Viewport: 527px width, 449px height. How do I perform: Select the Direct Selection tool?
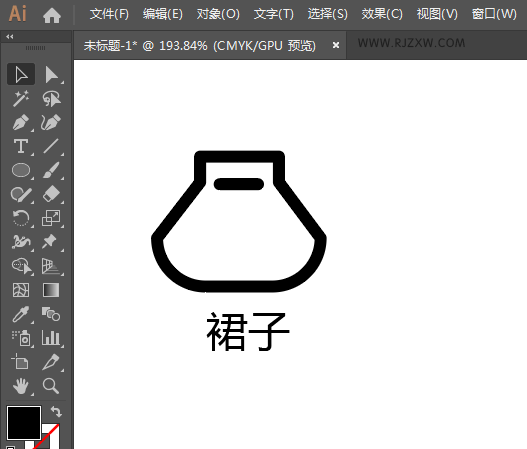coord(51,75)
